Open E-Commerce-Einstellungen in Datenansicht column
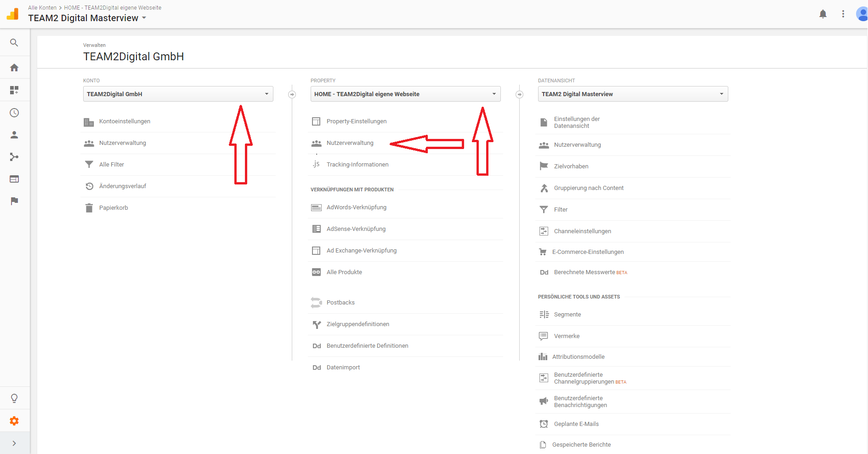 tap(588, 252)
